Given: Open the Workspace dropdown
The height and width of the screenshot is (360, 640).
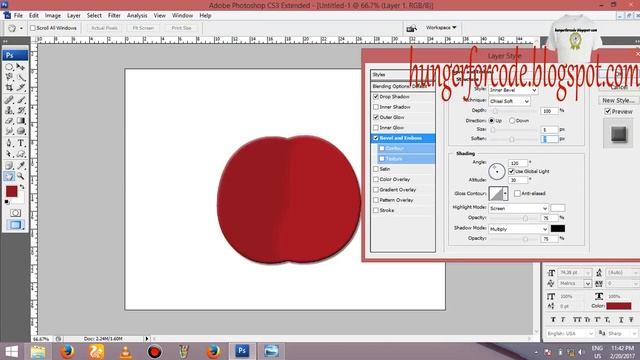Looking at the screenshot, I should point(441,28).
